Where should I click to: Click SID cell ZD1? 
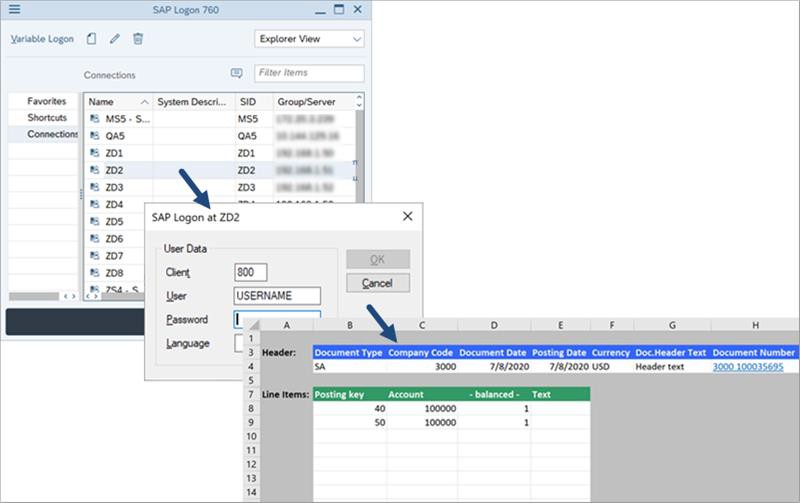tap(246, 153)
